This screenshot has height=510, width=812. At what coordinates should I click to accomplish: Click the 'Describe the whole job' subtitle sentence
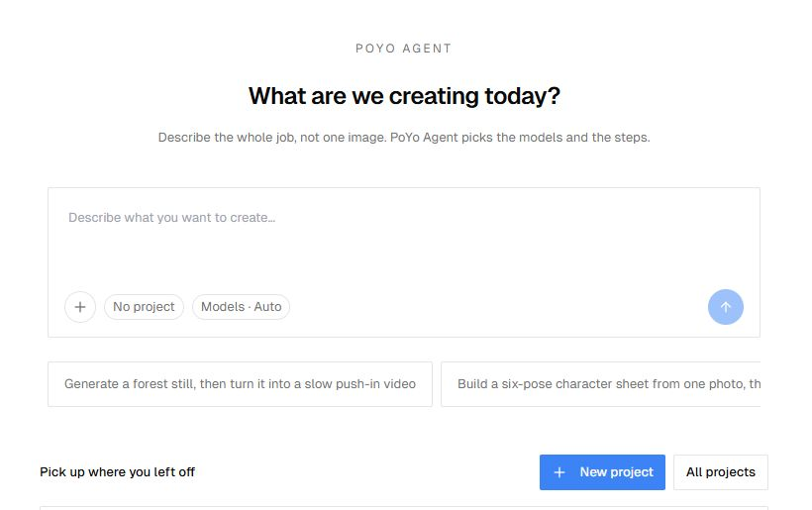click(272, 138)
